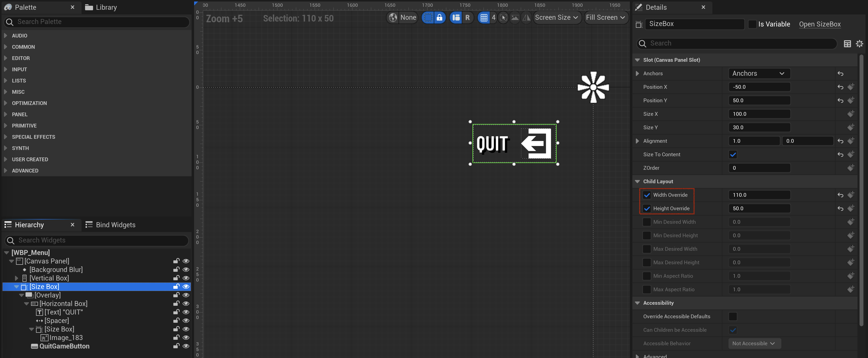This screenshot has width=868, height=358.
Task: Toggle the grid snapping icon
Action: click(484, 17)
